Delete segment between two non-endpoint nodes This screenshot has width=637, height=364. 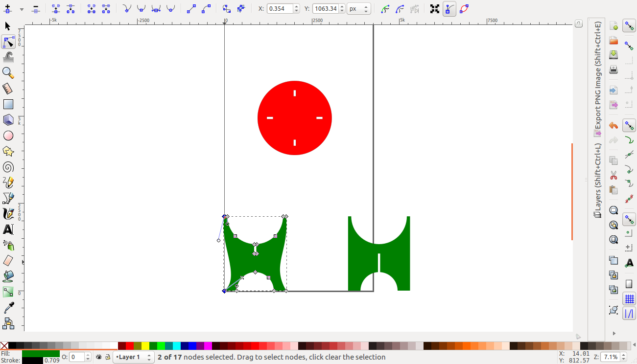[106, 9]
